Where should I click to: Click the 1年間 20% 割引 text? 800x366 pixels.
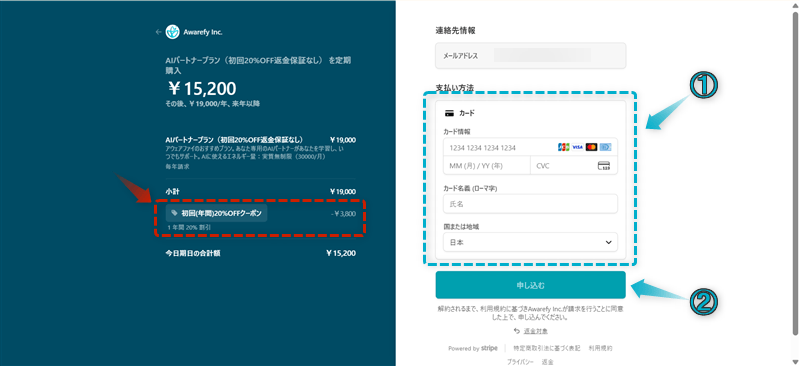(x=189, y=227)
